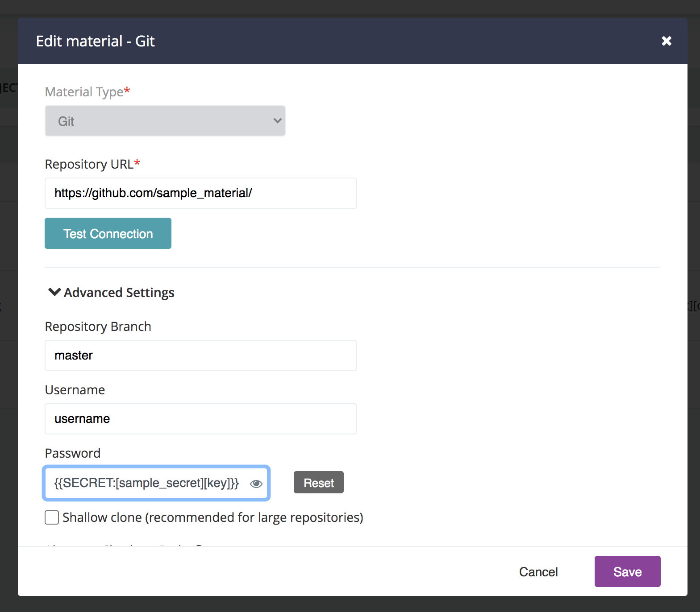Enable the Shallow clone checkbox

pyautogui.click(x=52, y=517)
